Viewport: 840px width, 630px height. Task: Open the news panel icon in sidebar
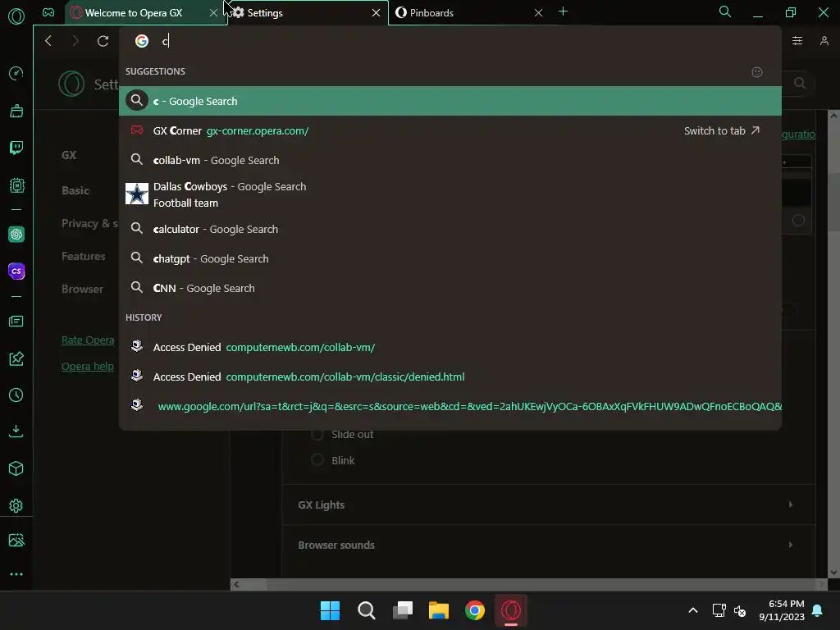[16, 321]
